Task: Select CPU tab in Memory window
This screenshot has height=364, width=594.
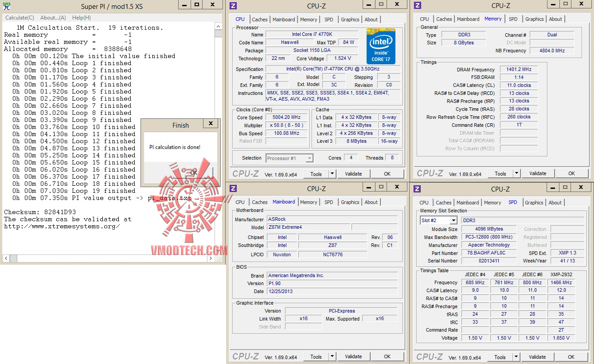Action: tap(424, 19)
